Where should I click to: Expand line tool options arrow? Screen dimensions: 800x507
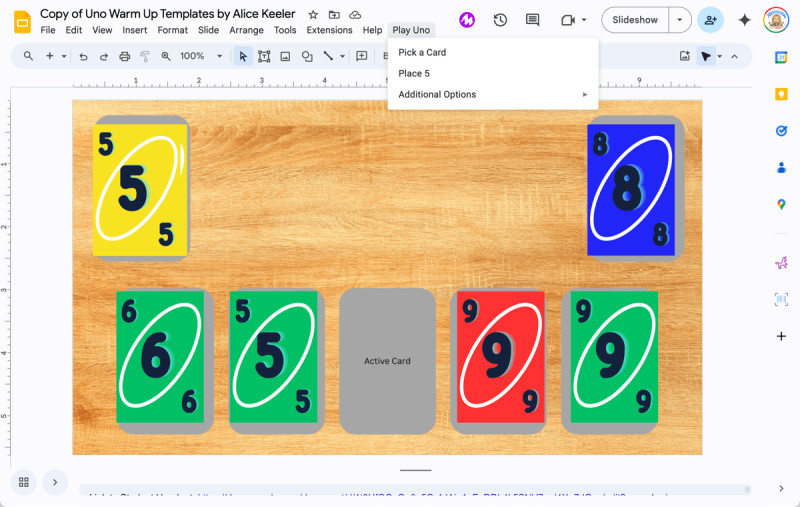coord(342,56)
